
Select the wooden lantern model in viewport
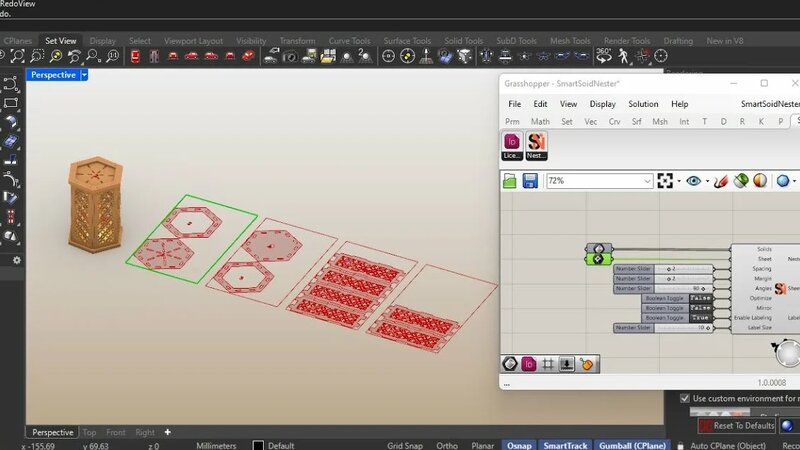click(95, 204)
